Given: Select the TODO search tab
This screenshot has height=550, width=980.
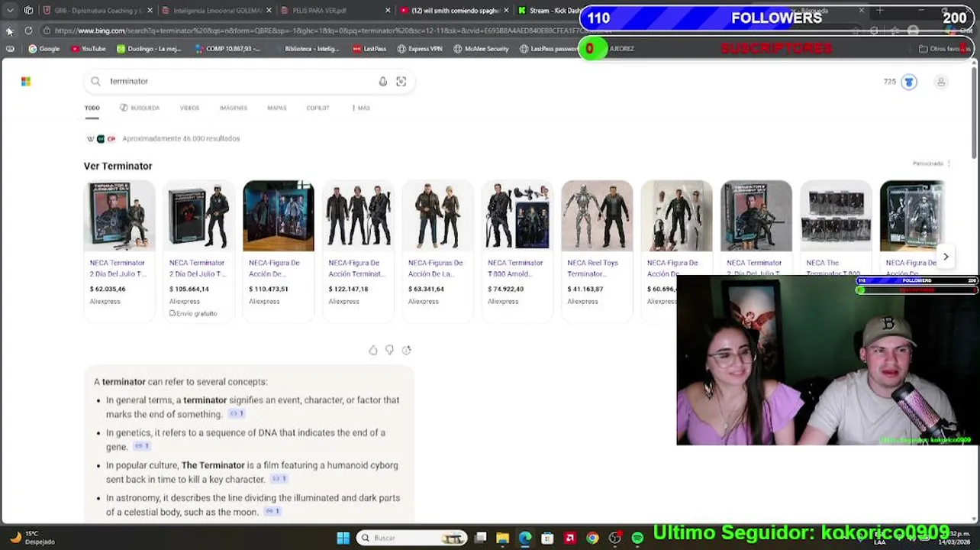Looking at the screenshot, I should [92, 108].
